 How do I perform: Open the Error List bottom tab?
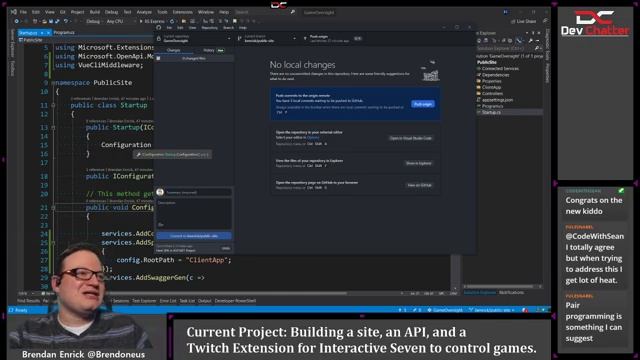pos(168,301)
